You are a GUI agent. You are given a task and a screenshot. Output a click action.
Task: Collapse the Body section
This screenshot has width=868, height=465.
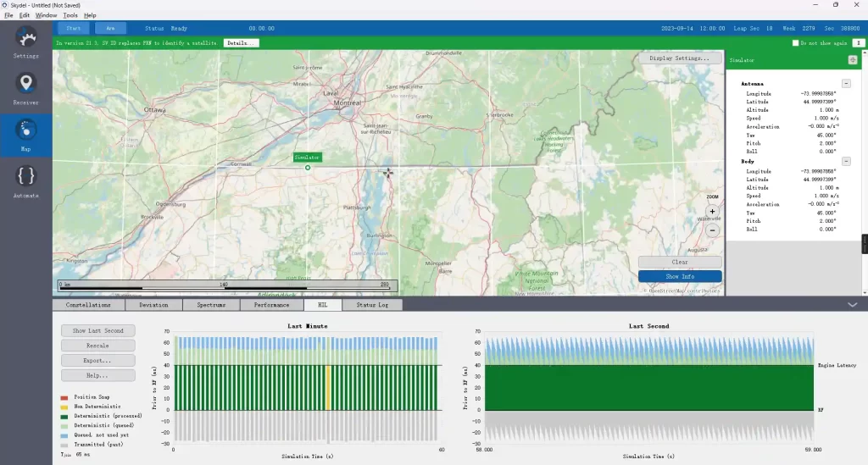coord(846,161)
